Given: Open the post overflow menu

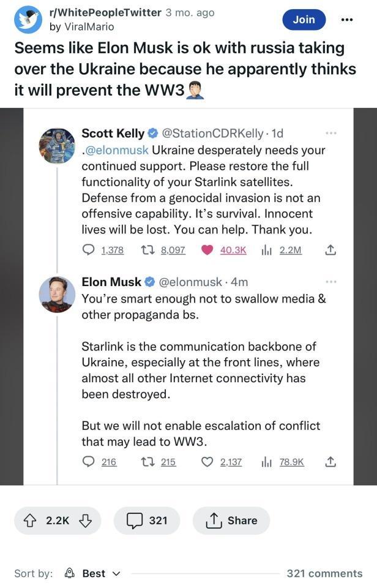Looking at the screenshot, I should click(x=346, y=19).
